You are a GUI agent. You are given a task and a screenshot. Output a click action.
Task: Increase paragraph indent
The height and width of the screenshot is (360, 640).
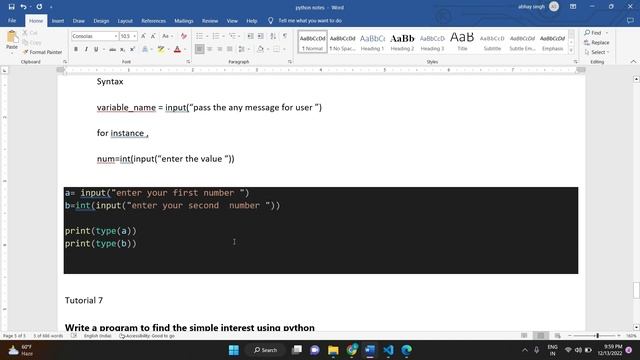260,36
